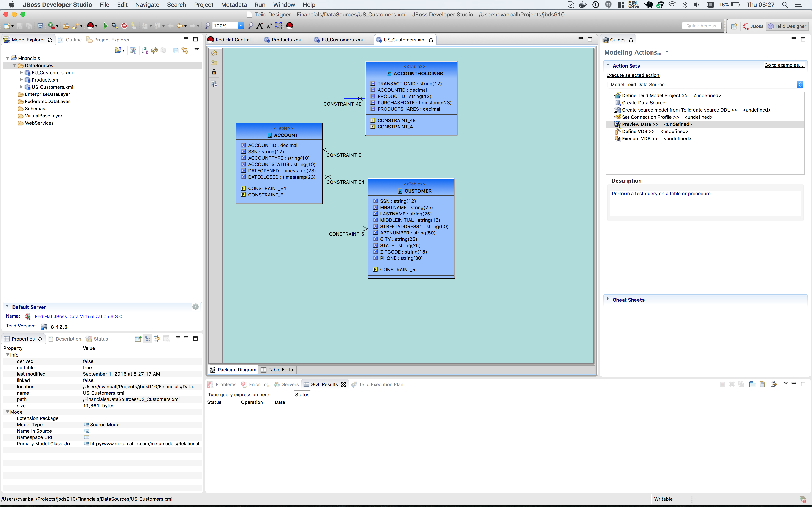Expand the EU_Customers.xmi tree node
812x507 pixels.
(x=21, y=72)
